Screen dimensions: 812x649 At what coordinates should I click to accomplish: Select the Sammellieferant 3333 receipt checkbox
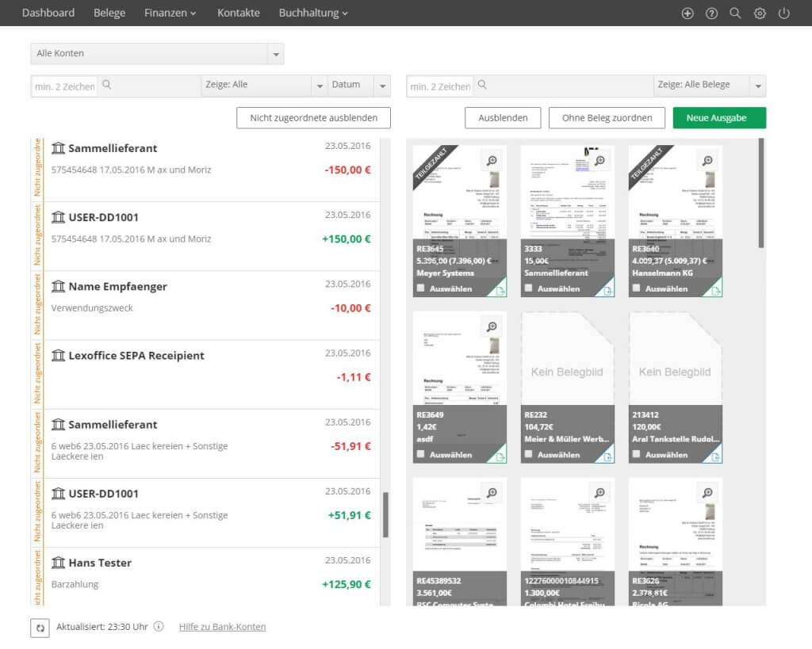[529, 288]
